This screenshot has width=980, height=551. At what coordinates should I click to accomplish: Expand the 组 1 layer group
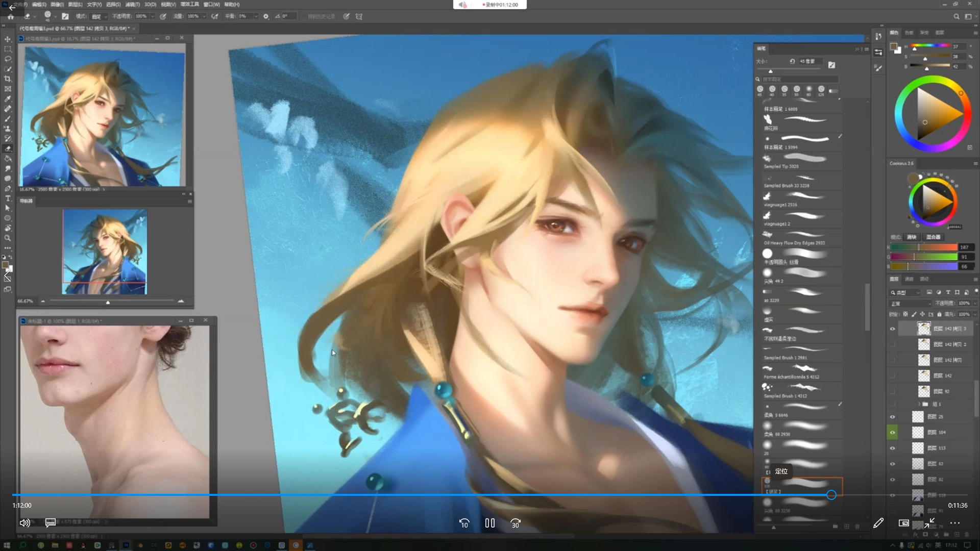pos(919,404)
